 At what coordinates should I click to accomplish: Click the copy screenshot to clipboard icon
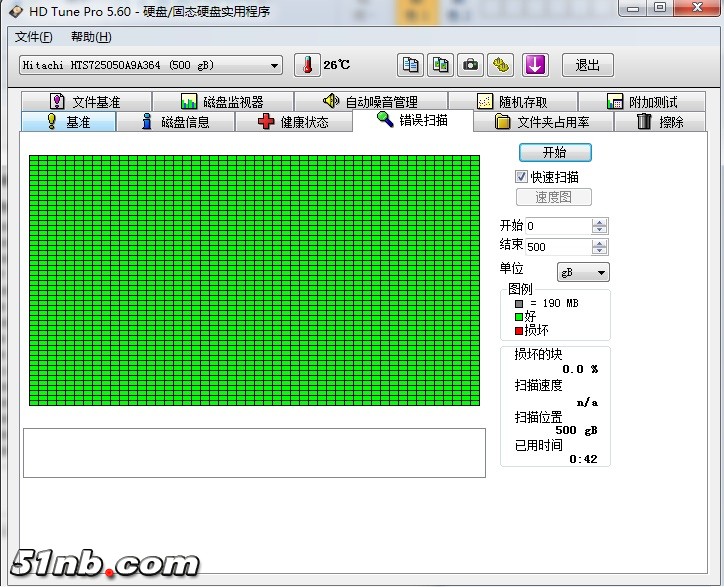(440, 65)
